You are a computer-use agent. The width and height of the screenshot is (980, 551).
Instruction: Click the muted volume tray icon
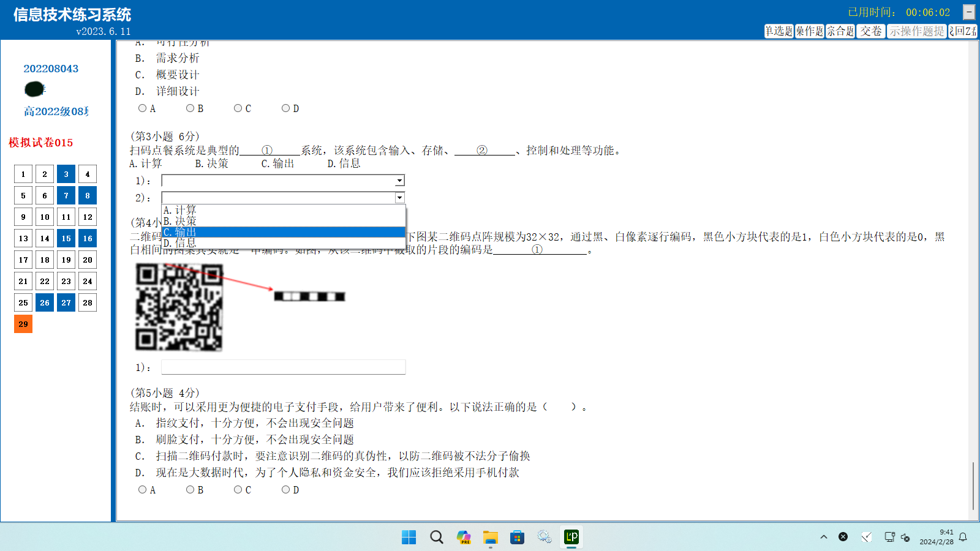tap(905, 538)
